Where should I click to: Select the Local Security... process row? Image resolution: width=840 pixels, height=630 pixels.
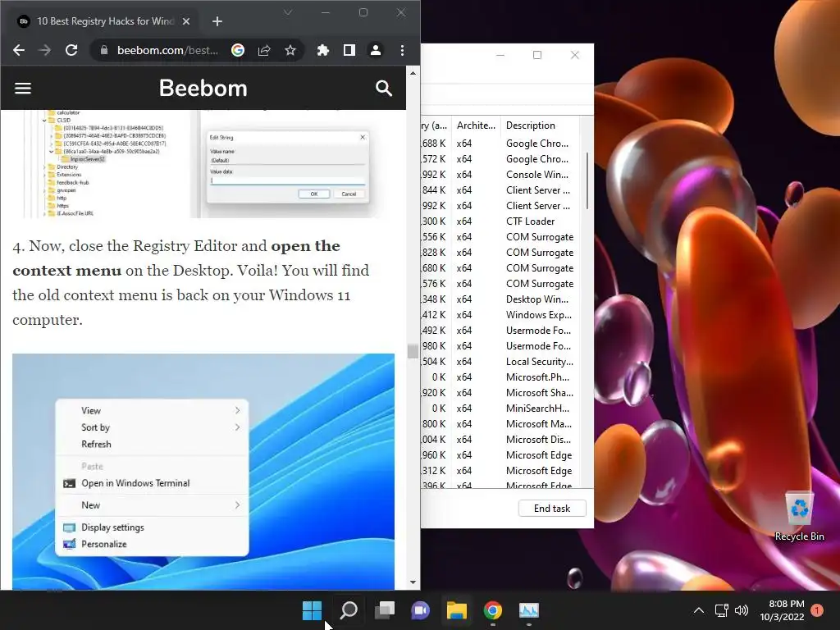click(x=502, y=362)
